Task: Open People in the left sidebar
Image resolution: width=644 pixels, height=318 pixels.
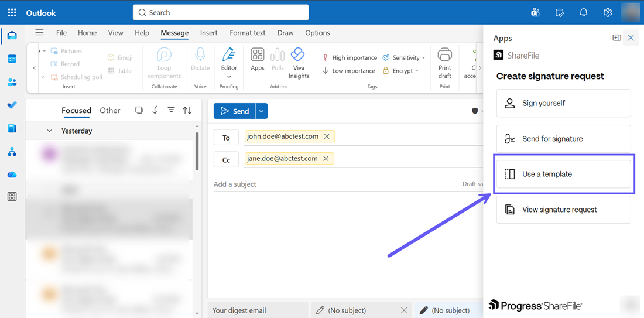Action: tap(12, 82)
